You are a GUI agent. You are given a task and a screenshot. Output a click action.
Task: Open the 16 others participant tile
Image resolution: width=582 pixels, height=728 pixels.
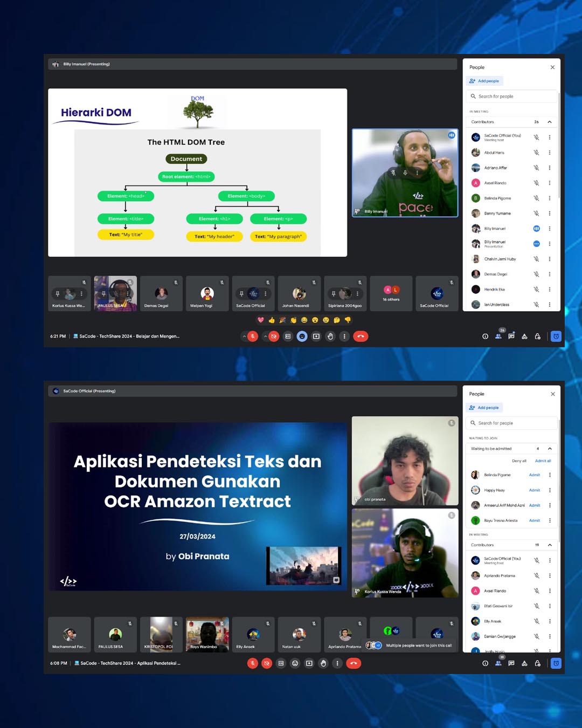(391, 294)
